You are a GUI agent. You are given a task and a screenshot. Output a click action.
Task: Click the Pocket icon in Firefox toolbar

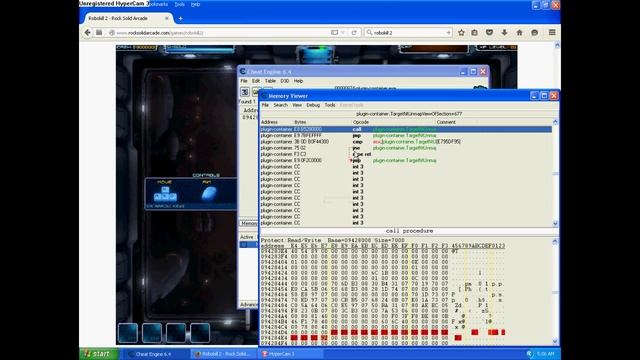pos(489,32)
